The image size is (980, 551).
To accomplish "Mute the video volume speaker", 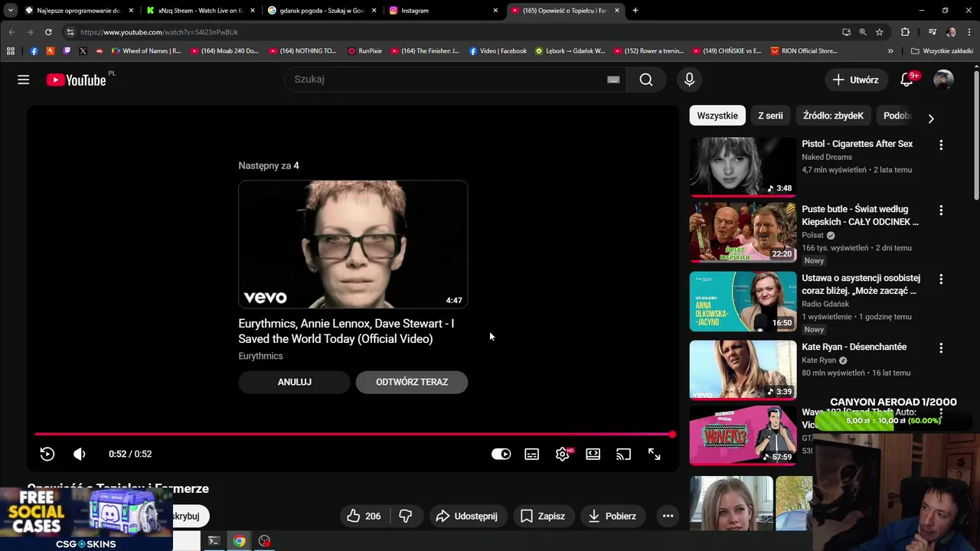I will coord(80,454).
